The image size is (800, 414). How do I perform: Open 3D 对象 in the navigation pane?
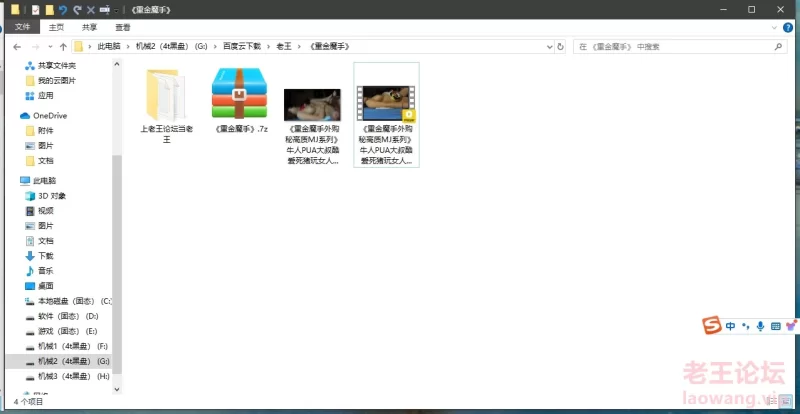(x=45, y=196)
